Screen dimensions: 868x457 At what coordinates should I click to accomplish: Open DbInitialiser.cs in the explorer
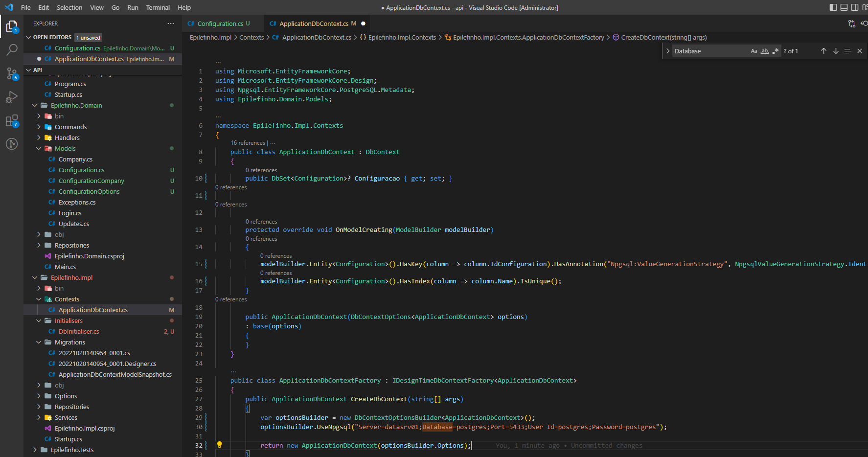coord(79,331)
